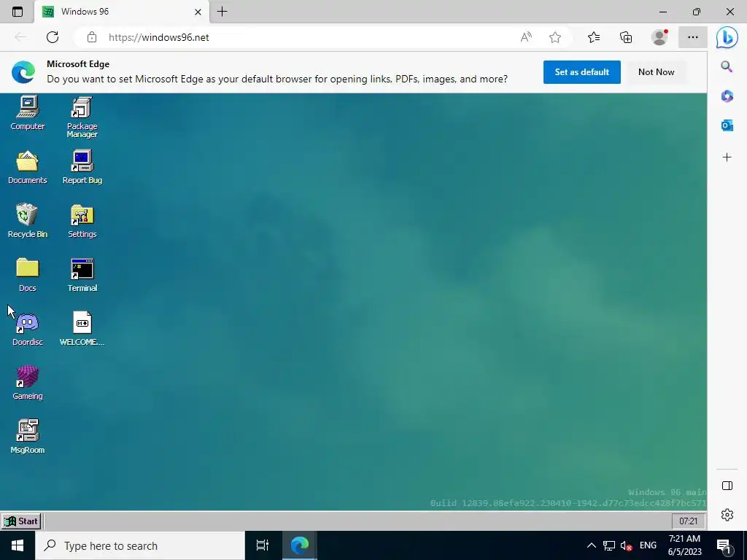Click the Windows 96 Start button
The height and width of the screenshot is (560, 747).
point(21,521)
